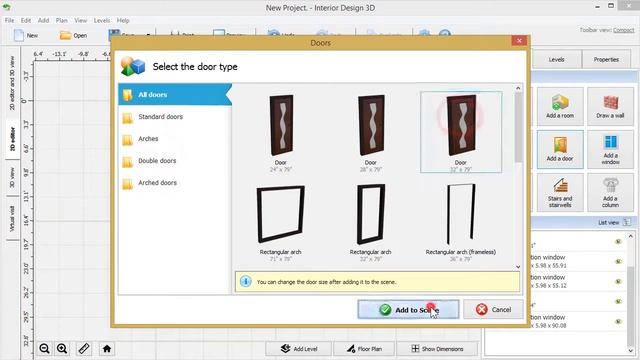Select the ruler measure tool
The image size is (640, 360).
84,349
